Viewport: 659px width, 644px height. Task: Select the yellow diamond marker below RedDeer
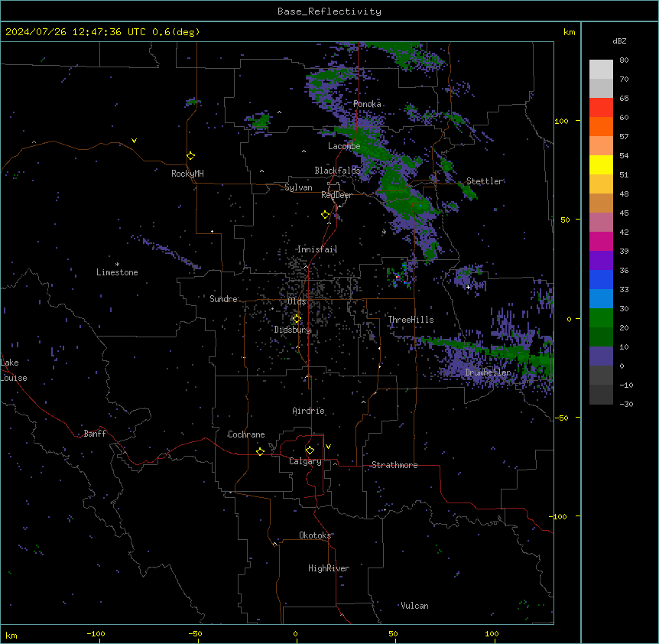(x=326, y=215)
